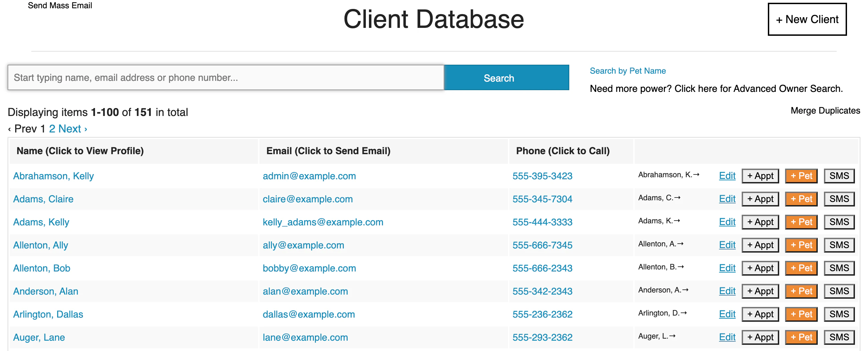
Task: Click the Next page link
Action: (73, 129)
